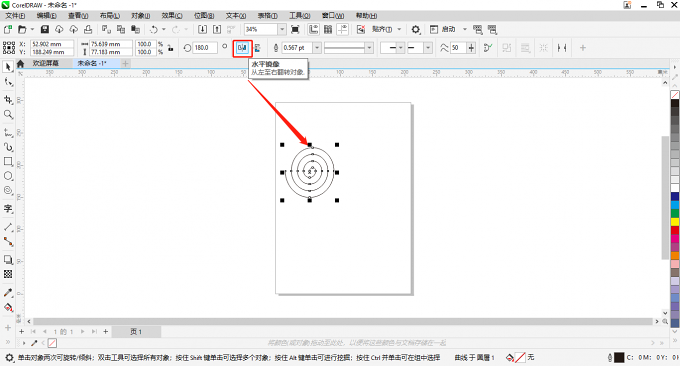Select the Shape tool
Viewport: 680px width, 366px height.
tap(8, 82)
